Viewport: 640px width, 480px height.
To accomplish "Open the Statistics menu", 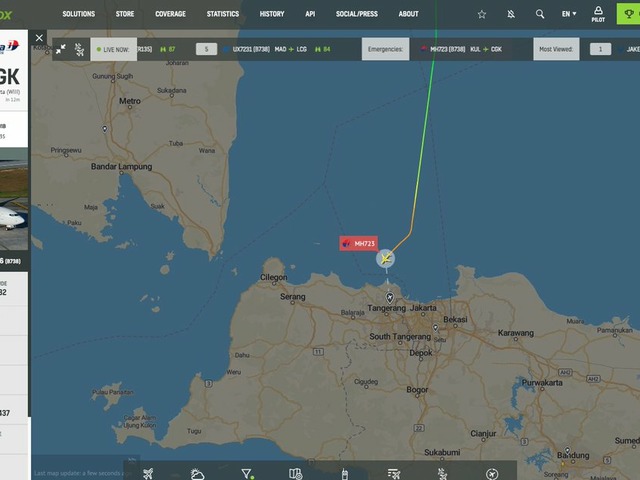I will [x=223, y=14].
